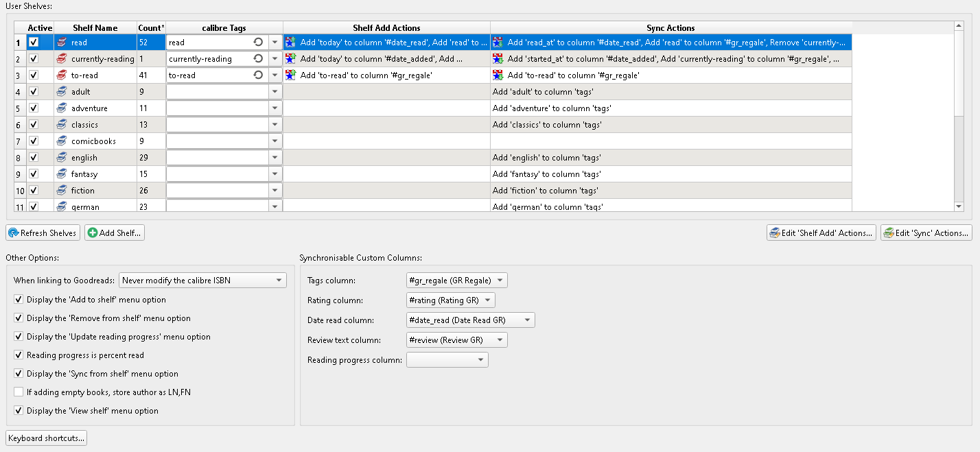Image resolution: width=980 pixels, height=452 pixels.
Task: Click the adventure shelf book icon
Action: [x=62, y=108]
